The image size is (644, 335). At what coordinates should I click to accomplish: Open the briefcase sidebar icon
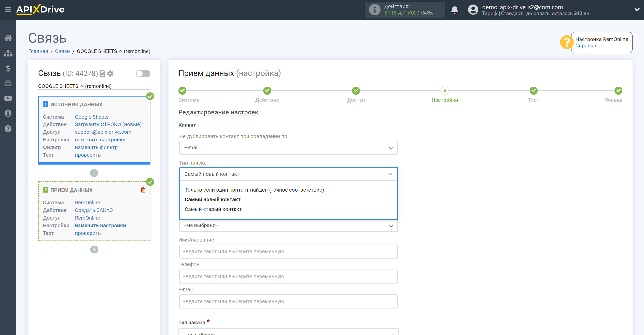tap(8, 83)
